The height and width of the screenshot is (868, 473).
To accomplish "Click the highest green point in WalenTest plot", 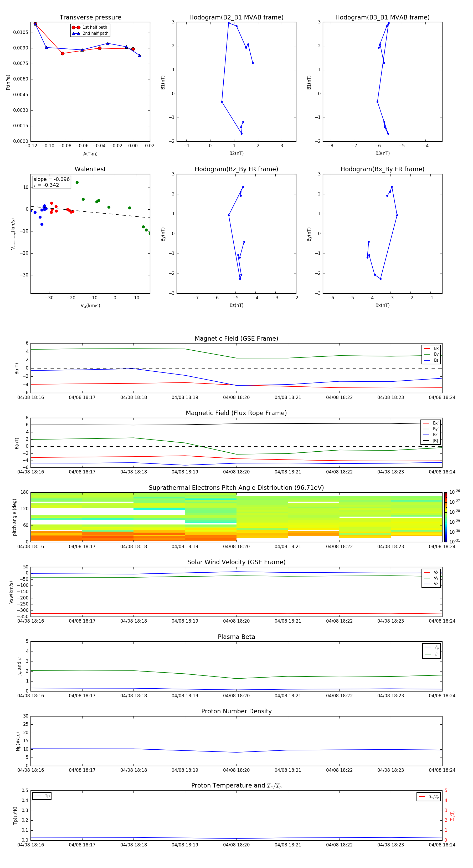I will (77, 182).
